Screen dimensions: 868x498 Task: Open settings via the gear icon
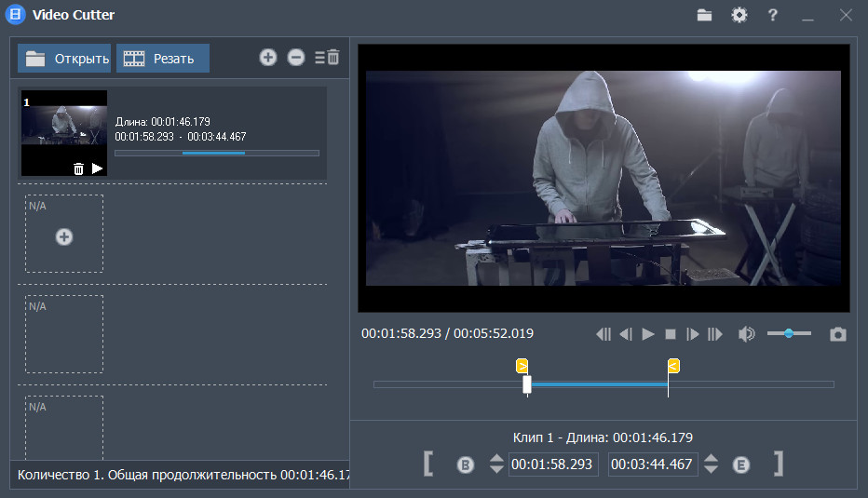[739, 15]
